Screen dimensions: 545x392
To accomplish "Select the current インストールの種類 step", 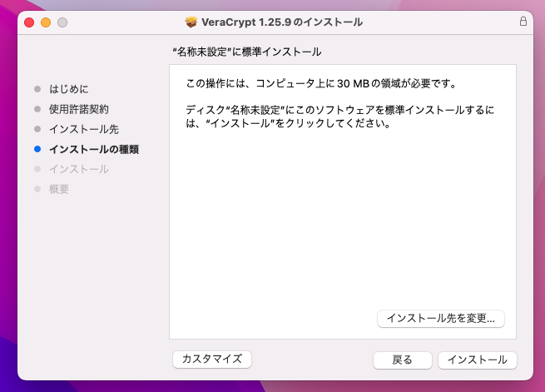I will [93, 150].
